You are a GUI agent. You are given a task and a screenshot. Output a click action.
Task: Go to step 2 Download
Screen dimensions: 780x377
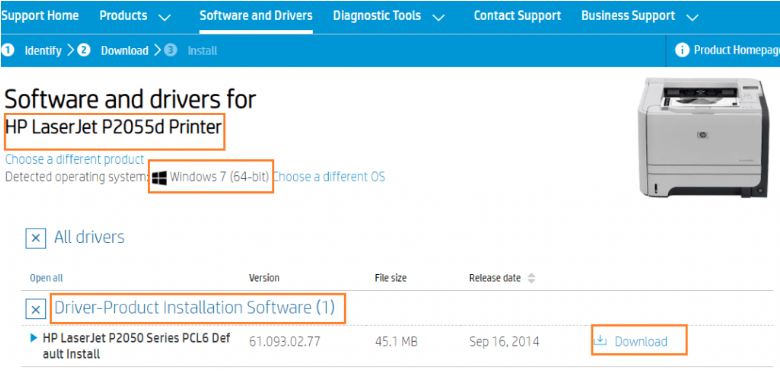[124, 51]
